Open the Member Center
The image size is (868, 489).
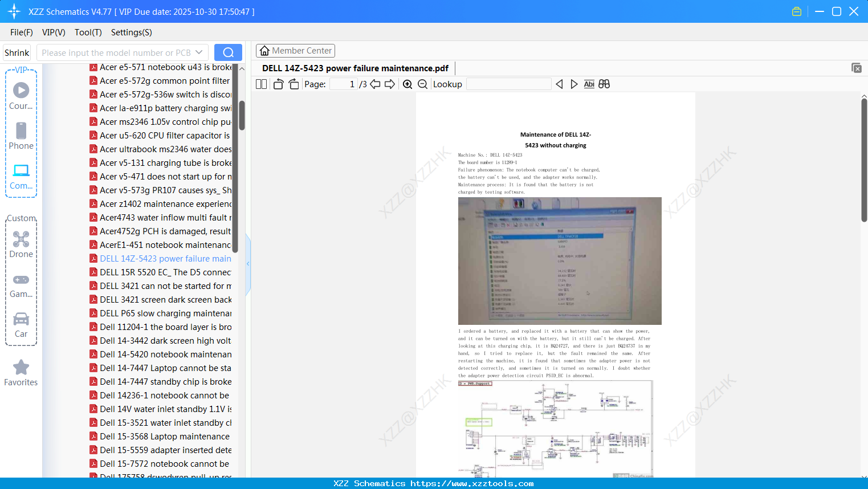coord(295,51)
